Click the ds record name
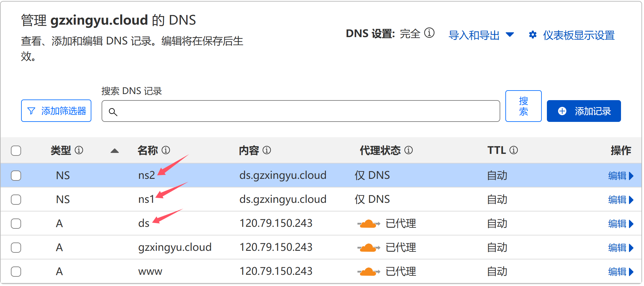 (144, 223)
